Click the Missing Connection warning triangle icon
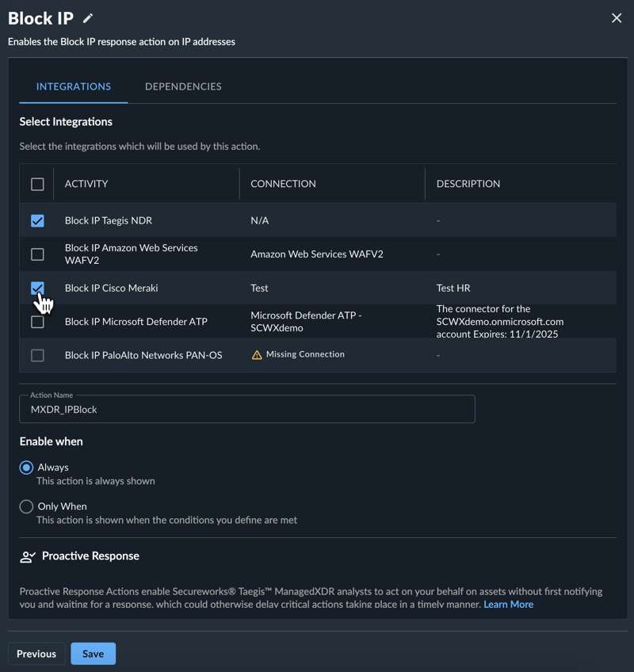This screenshot has width=634, height=672. click(257, 355)
